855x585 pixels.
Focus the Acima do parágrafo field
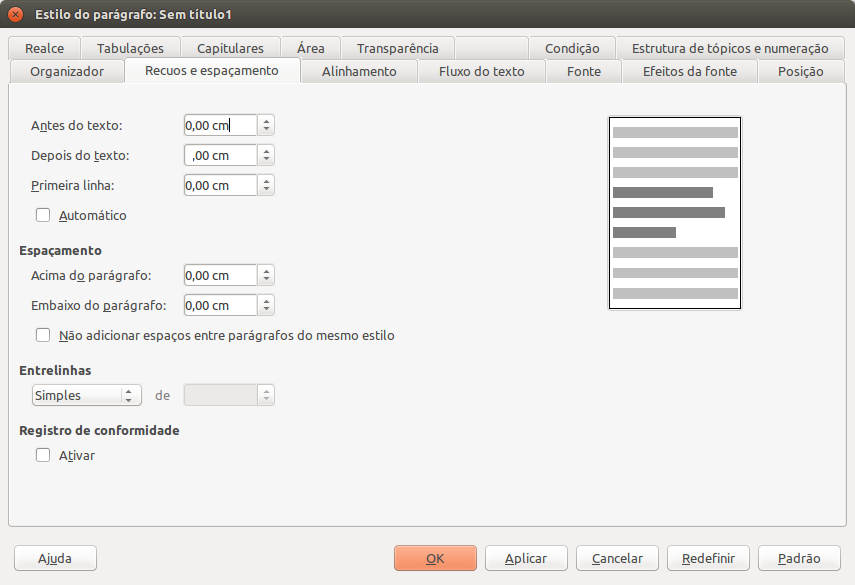(220, 275)
